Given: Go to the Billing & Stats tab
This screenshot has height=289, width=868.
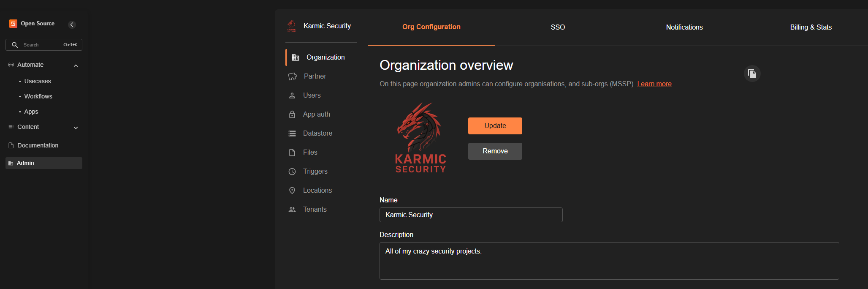Looking at the screenshot, I should [811, 27].
